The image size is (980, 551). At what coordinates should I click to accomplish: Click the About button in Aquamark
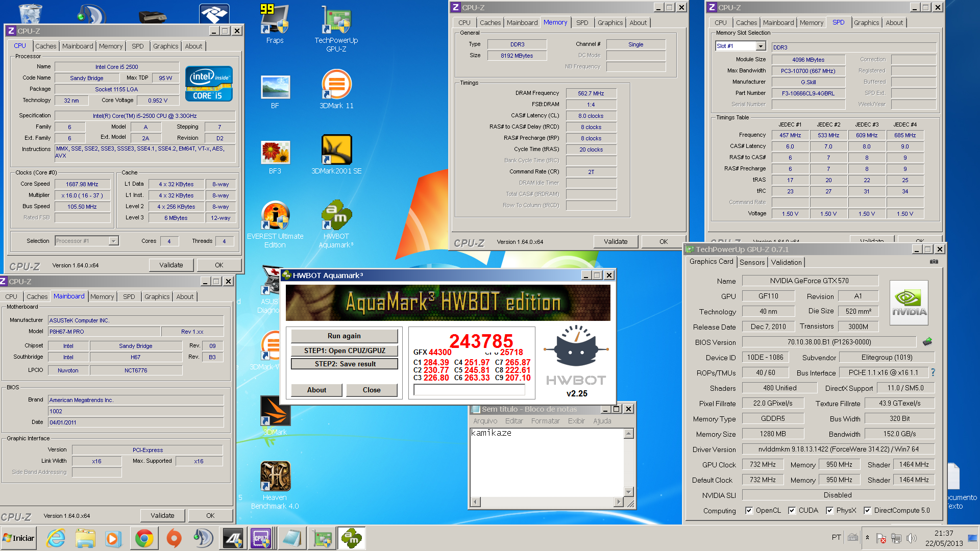tap(316, 390)
